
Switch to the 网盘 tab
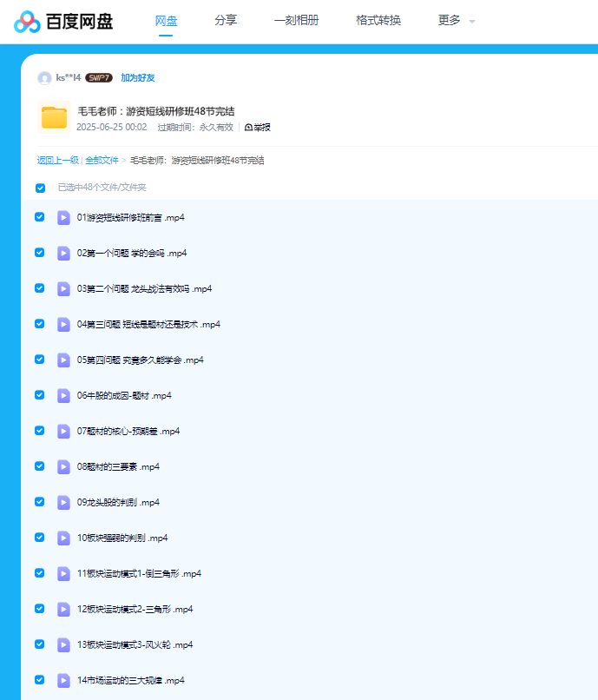(166, 21)
